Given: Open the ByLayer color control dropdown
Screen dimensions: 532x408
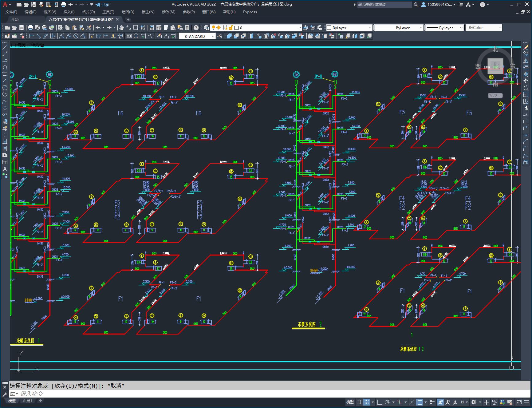Looking at the screenshot, I should (x=349, y=28).
